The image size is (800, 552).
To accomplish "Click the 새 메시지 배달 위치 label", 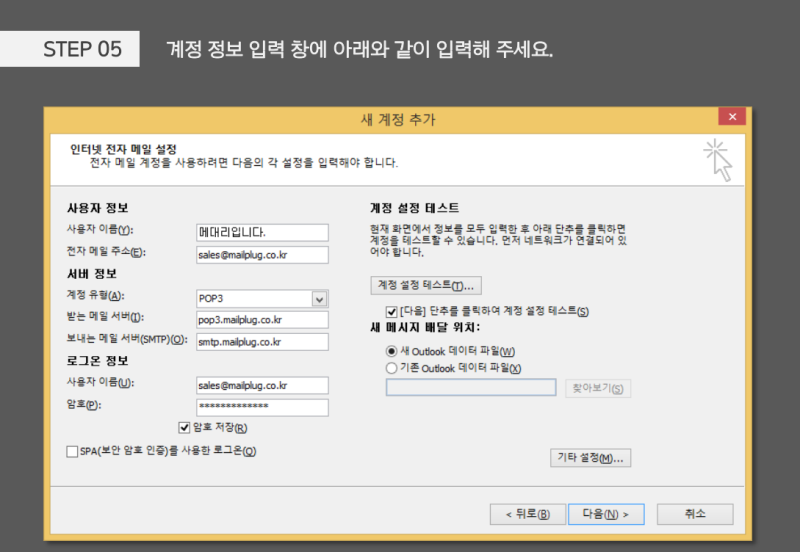I will point(425,328).
